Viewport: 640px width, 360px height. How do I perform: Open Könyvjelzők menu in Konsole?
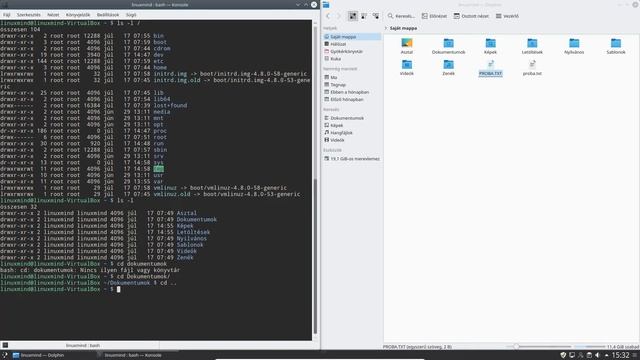pyautogui.click(x=78, y=15)
